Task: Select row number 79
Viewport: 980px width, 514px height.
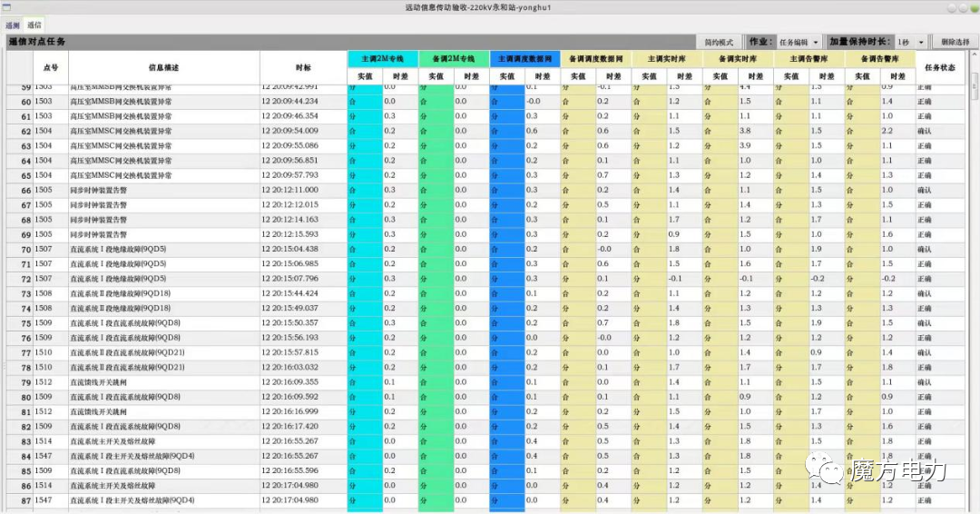Action: point(25,382)
